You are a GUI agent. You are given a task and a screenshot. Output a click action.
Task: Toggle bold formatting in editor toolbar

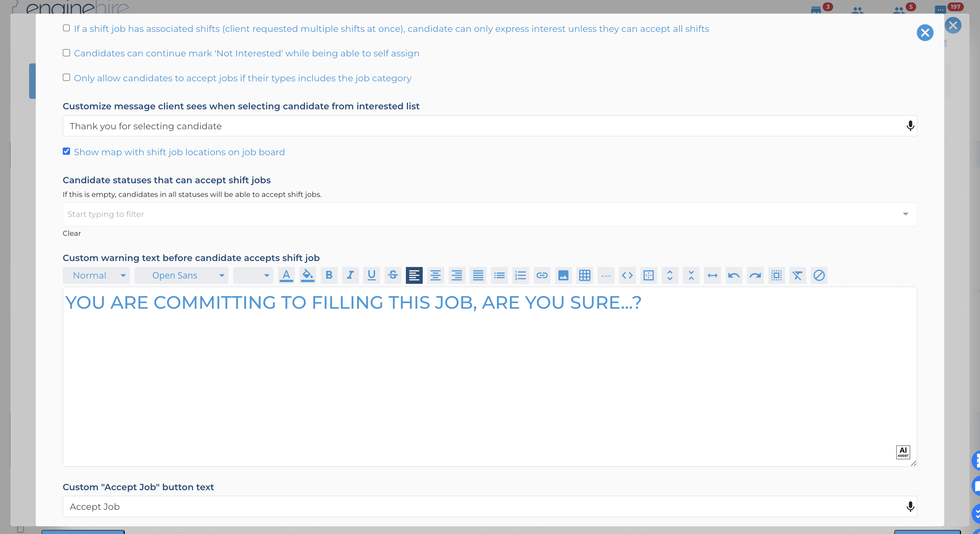coord(329,275)
